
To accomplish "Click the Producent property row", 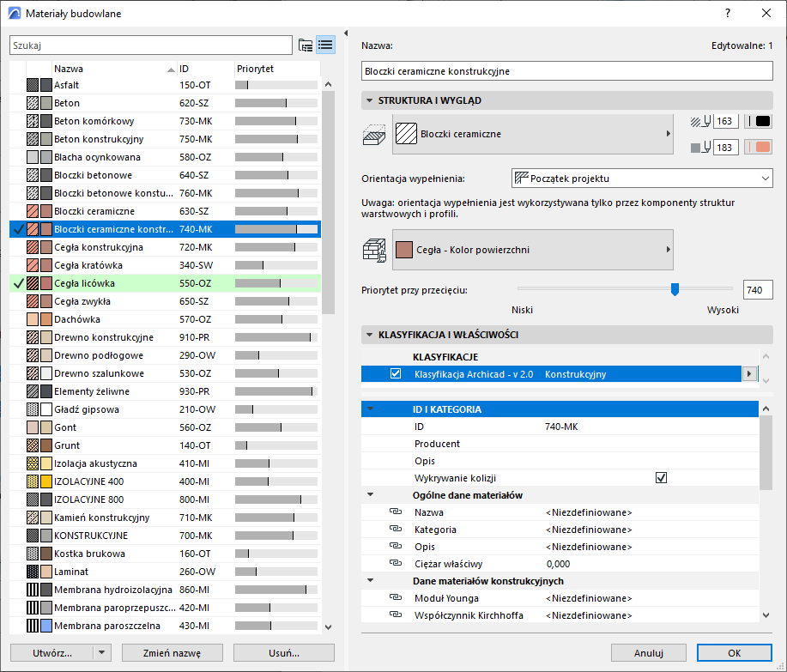I will (560, 444).
